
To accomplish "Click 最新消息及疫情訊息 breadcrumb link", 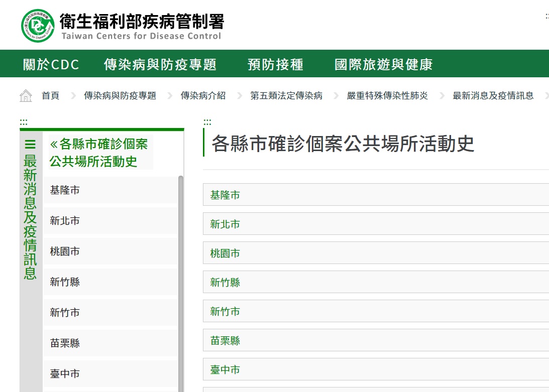I will pyautogui.click(x=493, y=95).
